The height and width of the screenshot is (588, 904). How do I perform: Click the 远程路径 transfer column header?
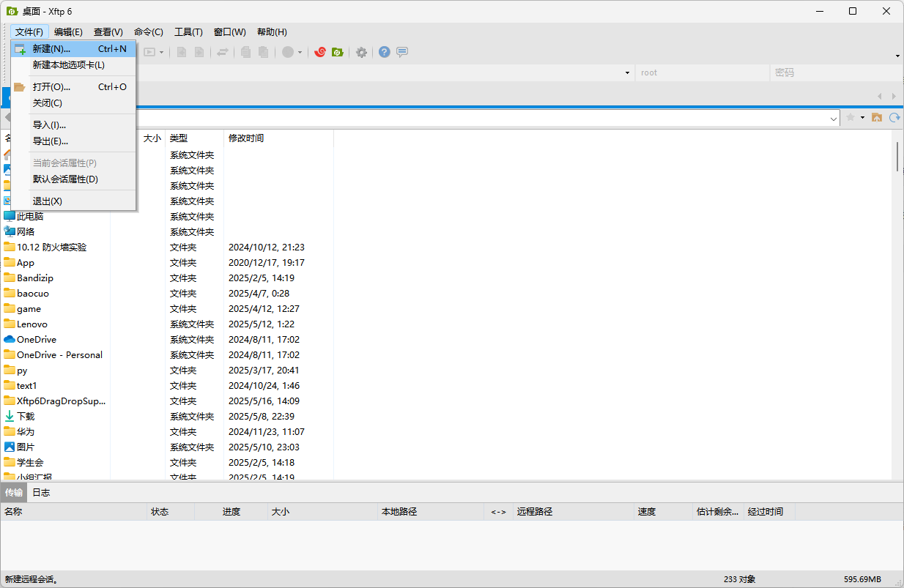573,512
